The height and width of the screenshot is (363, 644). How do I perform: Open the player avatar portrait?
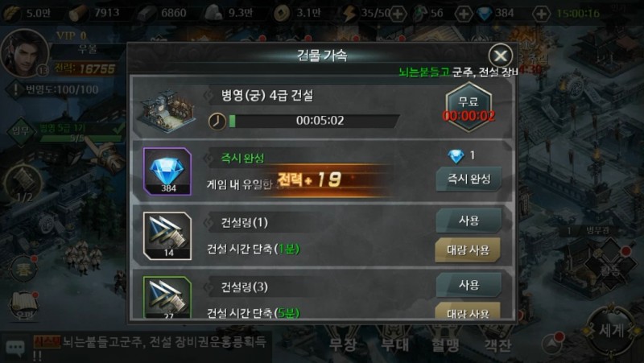(25, 52)
